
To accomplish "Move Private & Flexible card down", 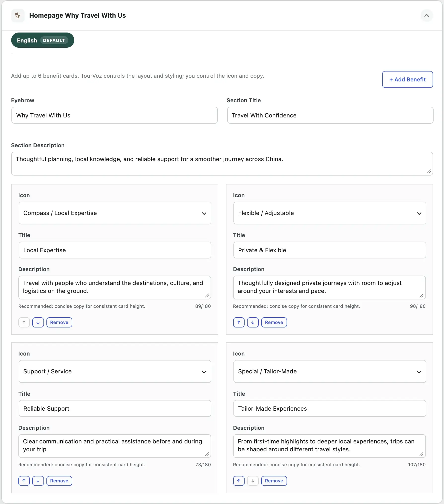I will pos(253,322).
